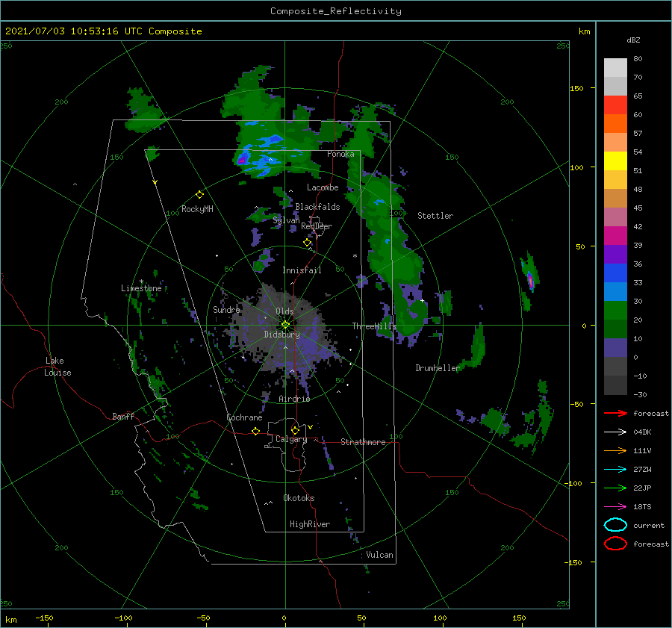Click the Sundre town label
This screenshot has height=628, width=672.
click(226, 309)
